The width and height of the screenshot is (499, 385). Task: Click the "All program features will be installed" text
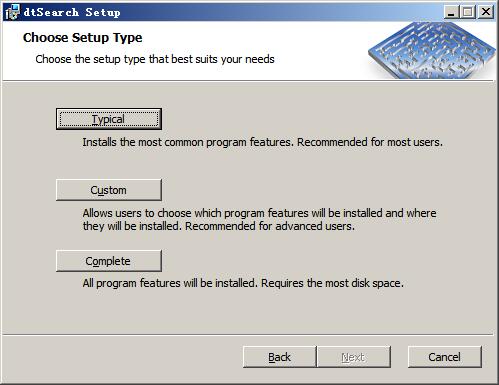click(x=169, y=283)
